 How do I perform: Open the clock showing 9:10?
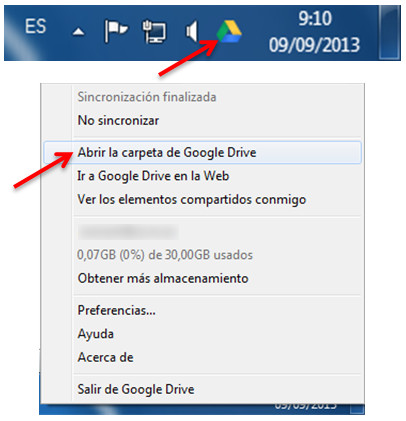(x=314, y=32)
